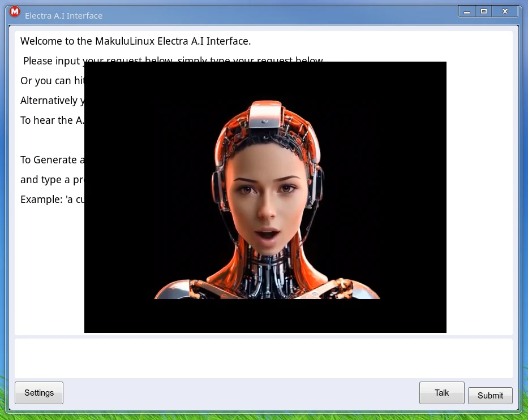Image resolution: width=528 pixels, height=420 pixels.
Task: Click the 'Or you can hit' text line
Action: pos(52,81)
